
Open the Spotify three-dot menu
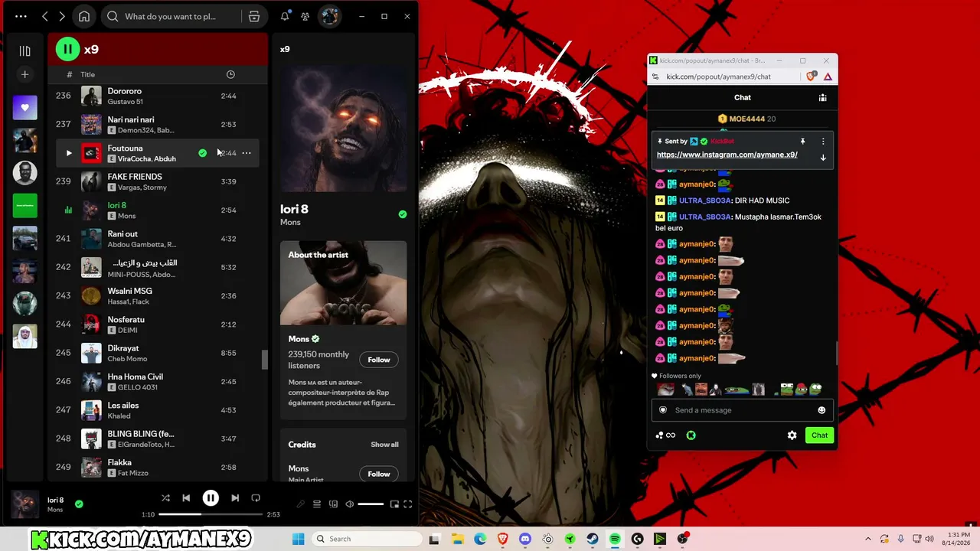(x=21, y=16)
